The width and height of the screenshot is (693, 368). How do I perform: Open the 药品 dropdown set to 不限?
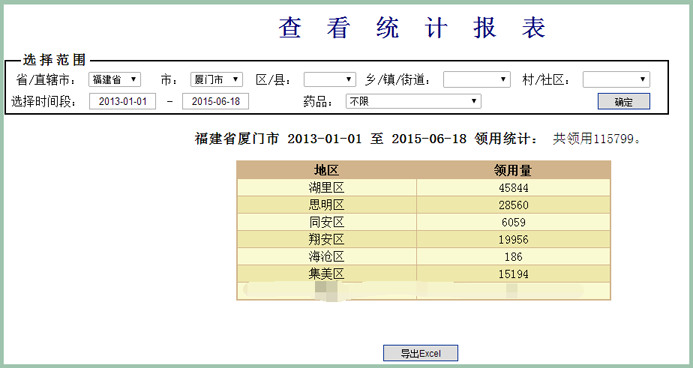click(x=413, y=101)
